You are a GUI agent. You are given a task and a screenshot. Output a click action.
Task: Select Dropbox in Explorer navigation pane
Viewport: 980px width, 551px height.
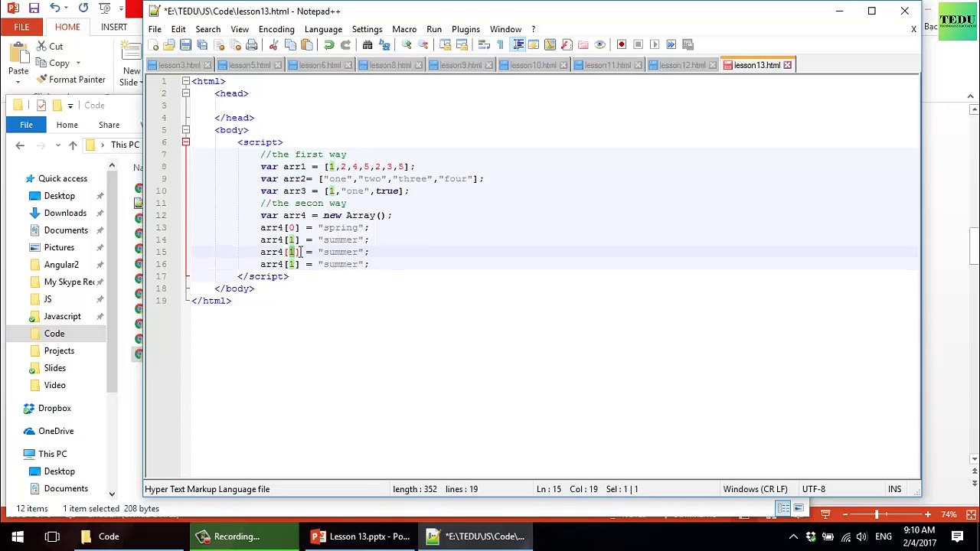point(54,409)
